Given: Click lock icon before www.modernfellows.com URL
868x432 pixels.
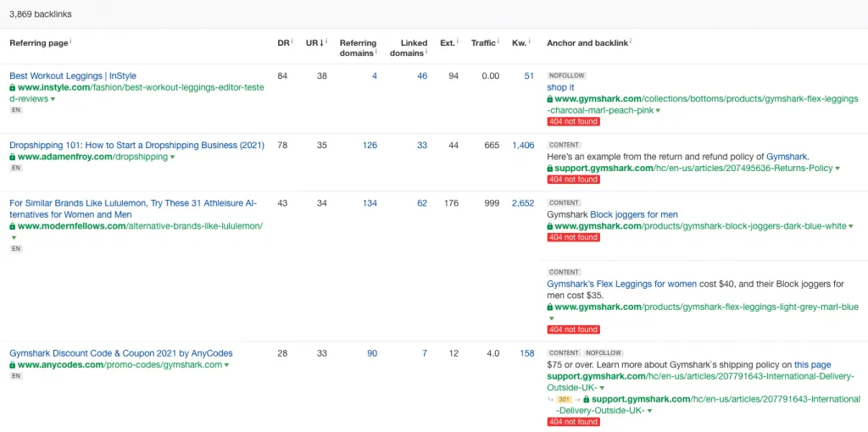Looking at the screenshot, I should coord(13,226).
